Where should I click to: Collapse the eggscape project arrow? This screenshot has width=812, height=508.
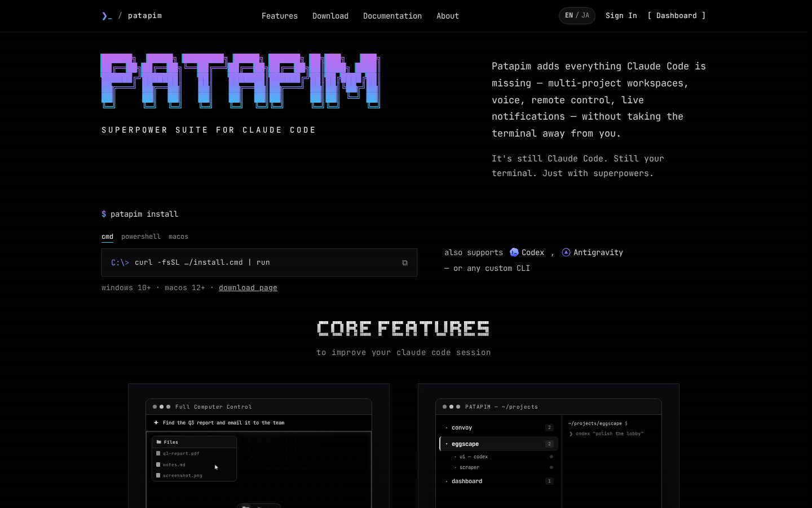pos(447,444)
